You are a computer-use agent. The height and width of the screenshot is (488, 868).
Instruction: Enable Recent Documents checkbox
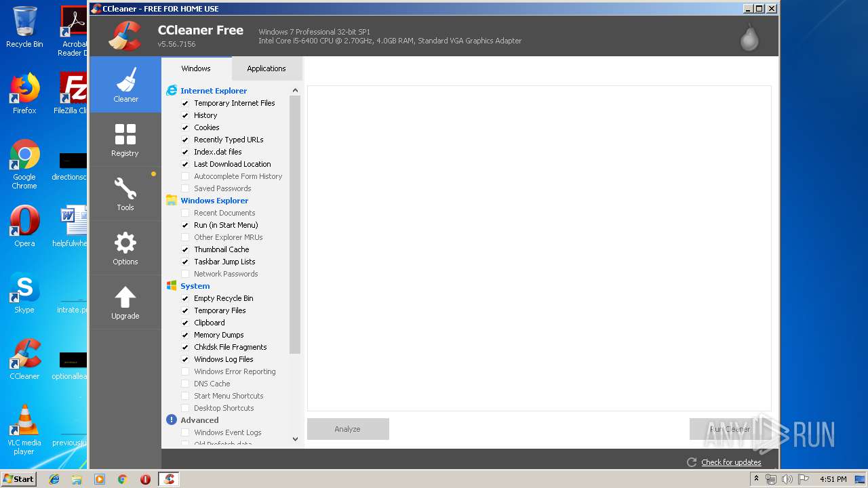point(185,213)
